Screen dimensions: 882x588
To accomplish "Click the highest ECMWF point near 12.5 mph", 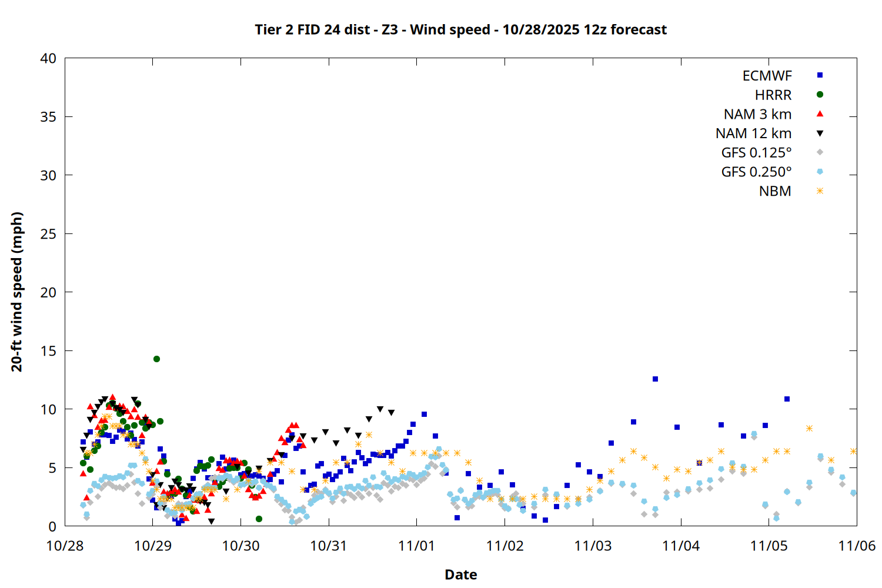I will tap(655, 379).
